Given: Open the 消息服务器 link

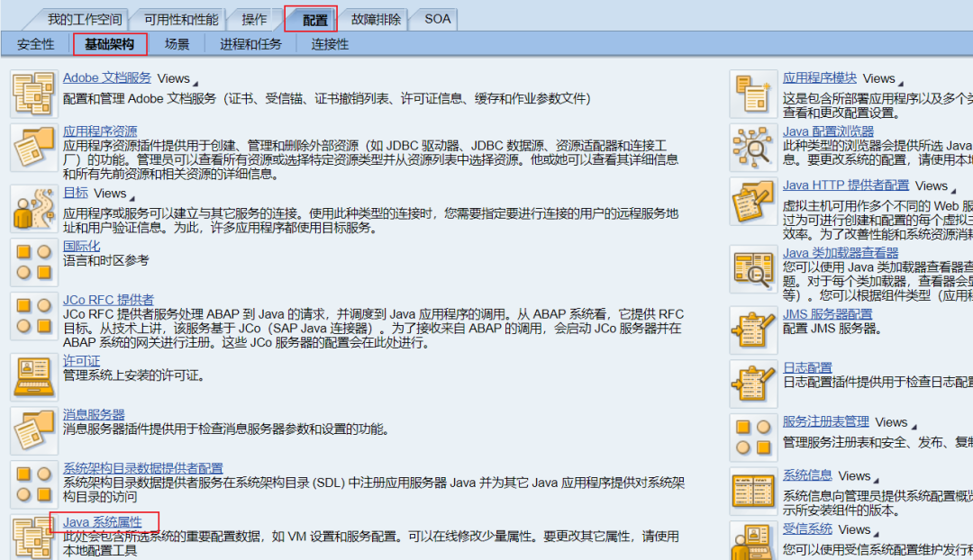Looking at the screenshot, I should pos(94,414).
